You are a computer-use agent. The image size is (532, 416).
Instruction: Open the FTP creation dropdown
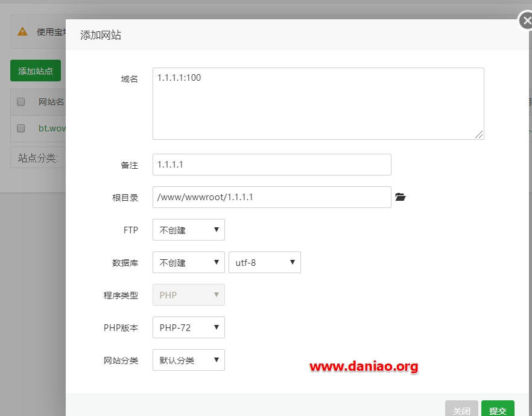189,230
